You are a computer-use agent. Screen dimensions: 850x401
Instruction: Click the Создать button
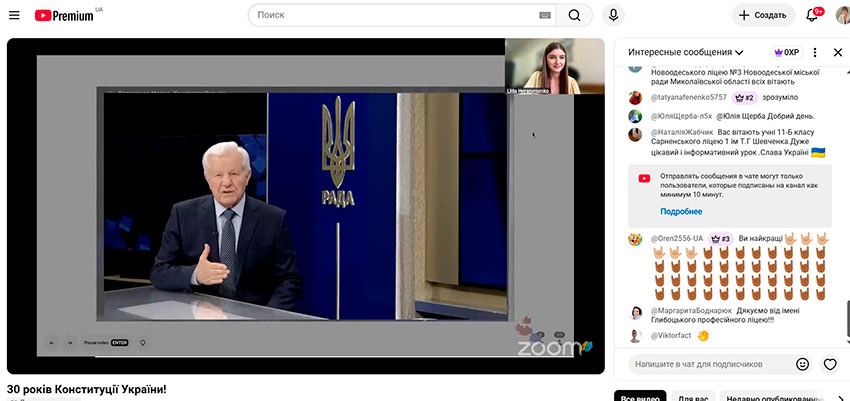point(763,15)
